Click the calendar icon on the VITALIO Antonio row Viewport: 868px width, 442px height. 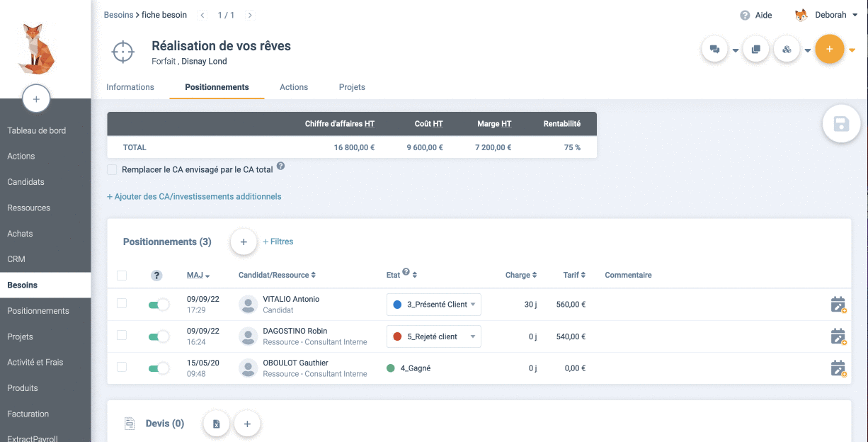838,305
